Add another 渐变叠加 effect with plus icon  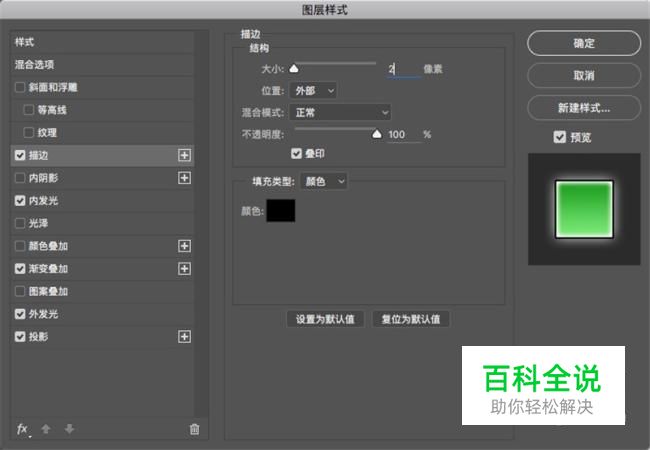(x=184, y=269)
